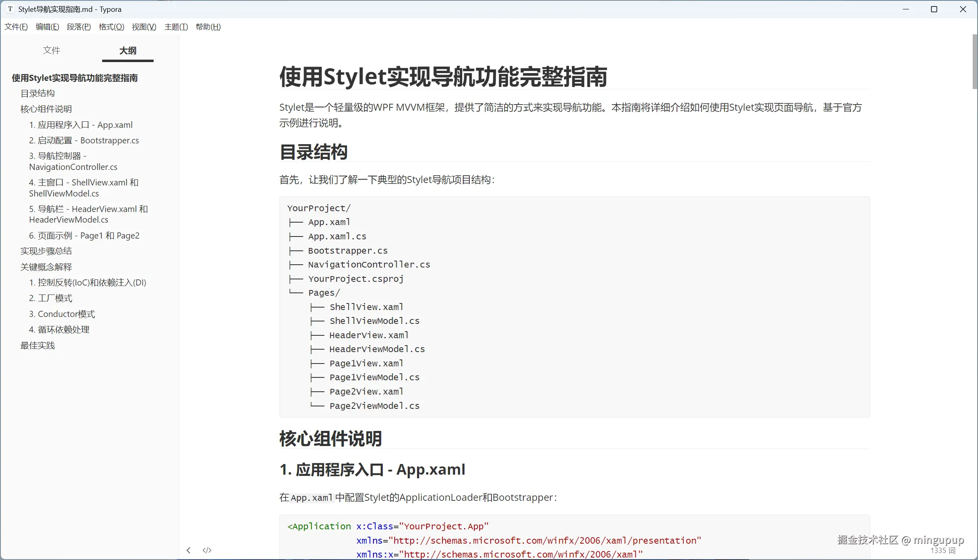Close the Typora window
This screenshot has width=978, height=560.
tap(963, 9)
